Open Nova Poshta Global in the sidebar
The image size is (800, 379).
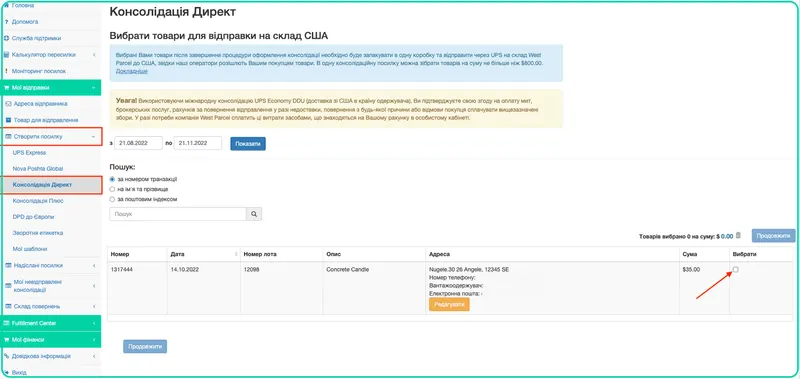[38, 168]
